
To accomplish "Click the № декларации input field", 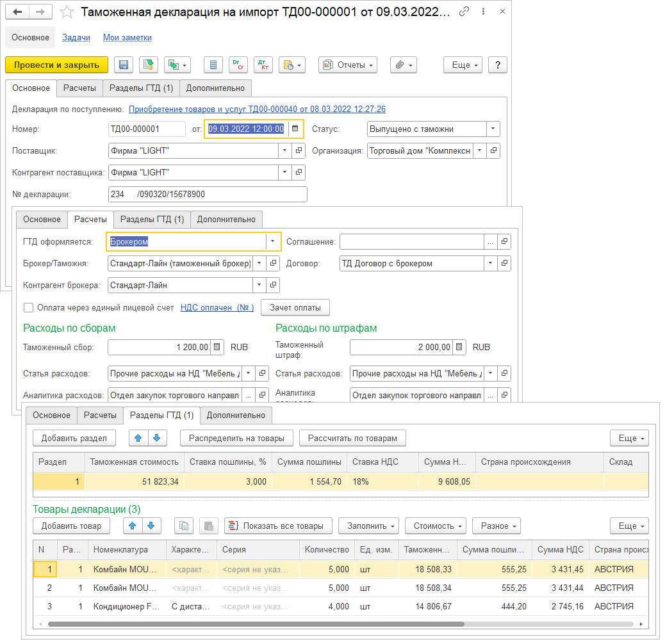I will coord(208,194).
